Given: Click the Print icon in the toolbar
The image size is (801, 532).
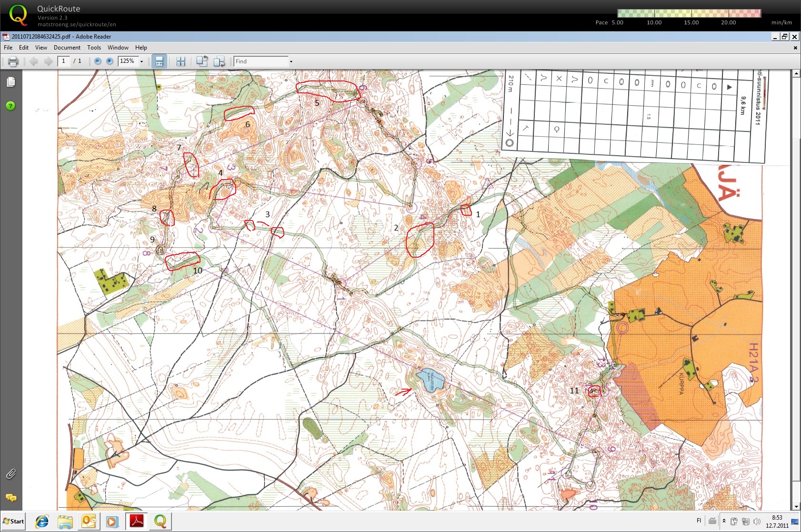Looking at the screenshot, I should pyautogui.click(x=13, y=61).
